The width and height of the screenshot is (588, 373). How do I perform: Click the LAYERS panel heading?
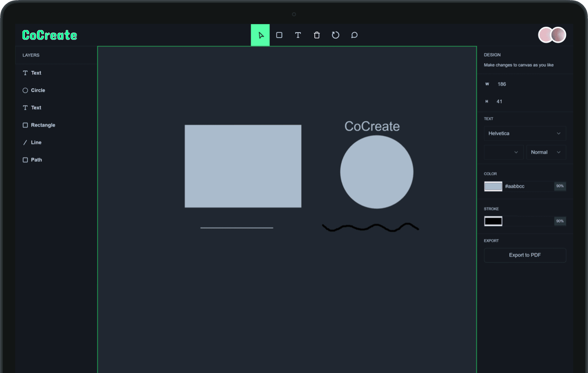click(x=31, y=55)
